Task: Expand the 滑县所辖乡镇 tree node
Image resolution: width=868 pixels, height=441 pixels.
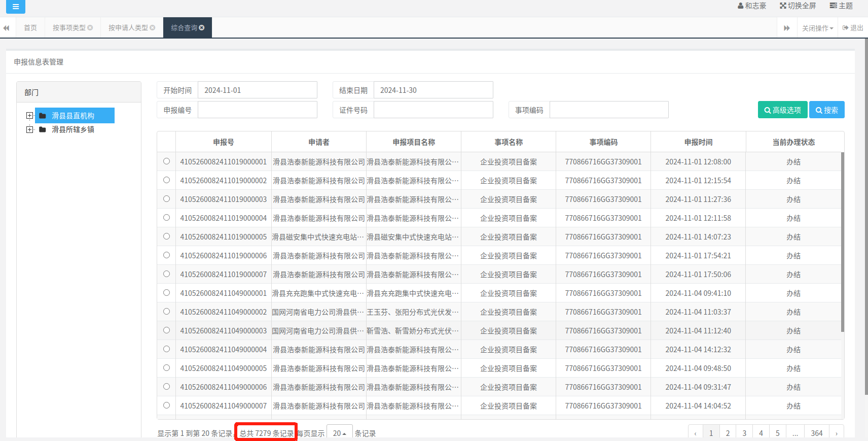Action: (30, 129)
